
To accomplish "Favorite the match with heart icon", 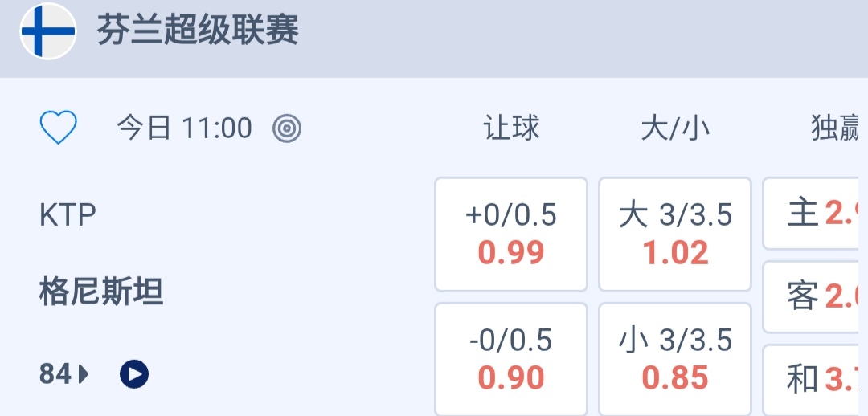I will point(59,128).
